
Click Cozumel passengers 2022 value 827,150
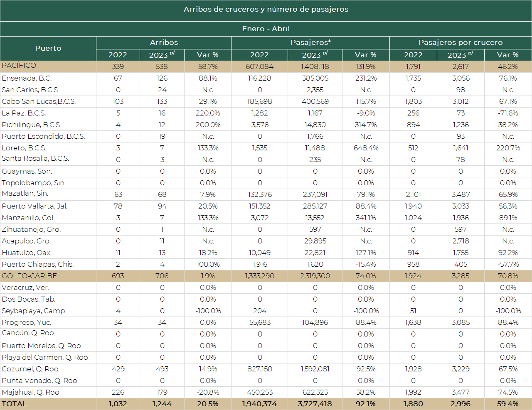[x=260, y=369]
